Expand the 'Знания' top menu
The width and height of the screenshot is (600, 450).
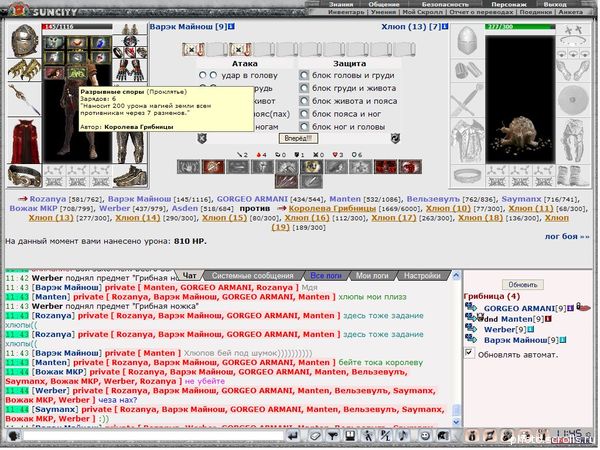coord(341,5)
